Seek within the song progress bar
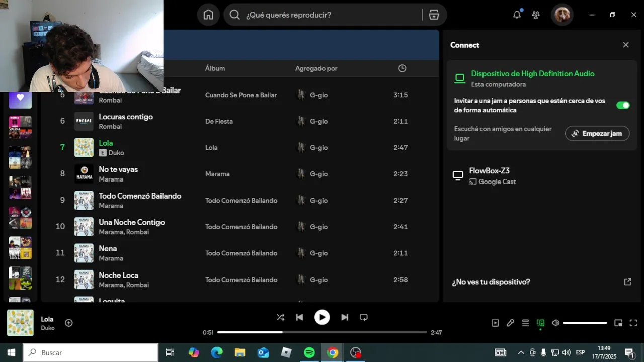 [x=322, y=332]
